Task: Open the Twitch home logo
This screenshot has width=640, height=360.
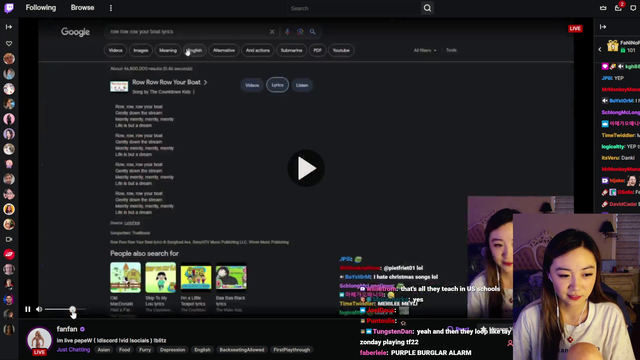Action: point(9,8)
